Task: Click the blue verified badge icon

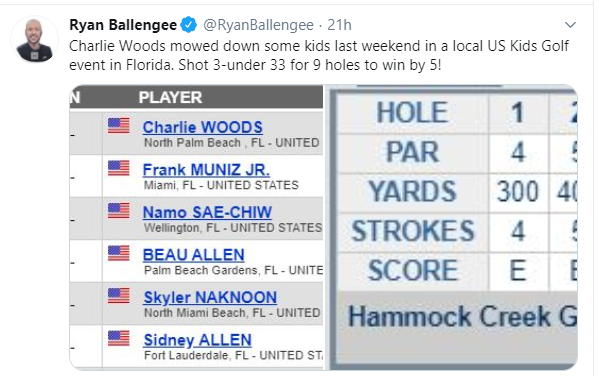Action: click(x=188, y=25)
